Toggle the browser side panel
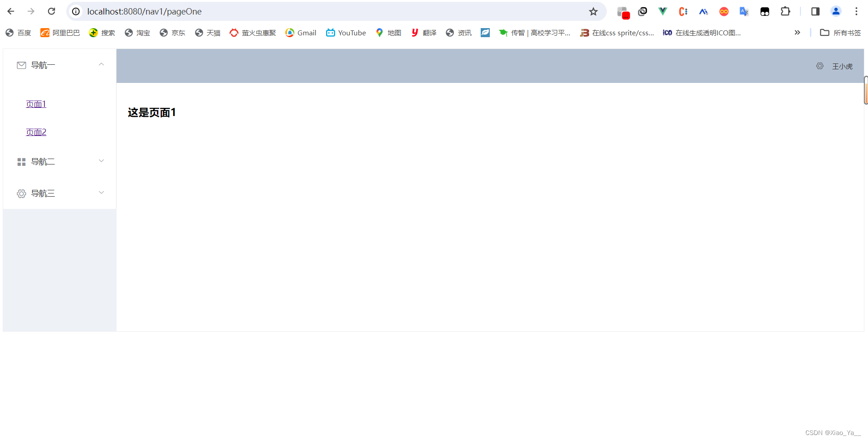Image resolution: width=868 pixels, height=440 pixels. pyautogui.click(x=815, y=11)
